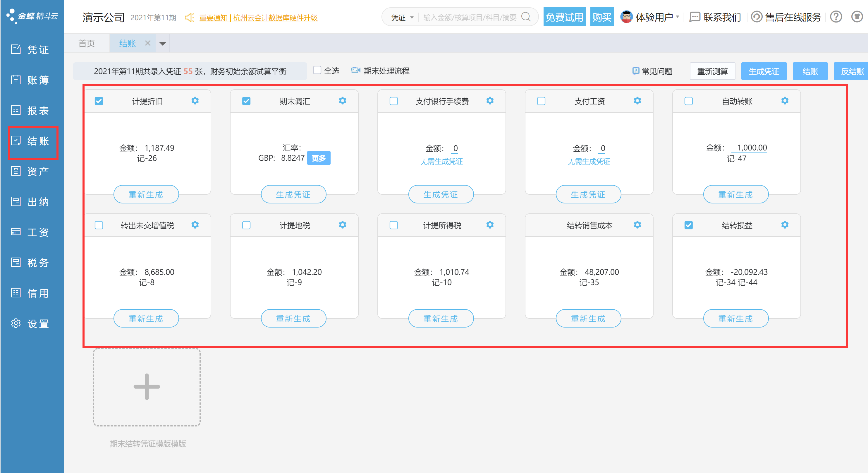This screenshot has height=473, width=868.
Task: Click the search magnifier icon
Action: [526, 17]
